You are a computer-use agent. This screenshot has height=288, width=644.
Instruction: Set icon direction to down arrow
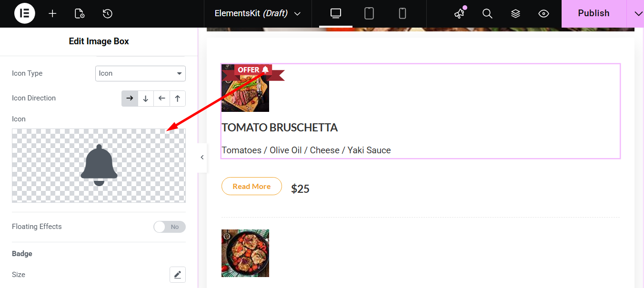[146, 99]
